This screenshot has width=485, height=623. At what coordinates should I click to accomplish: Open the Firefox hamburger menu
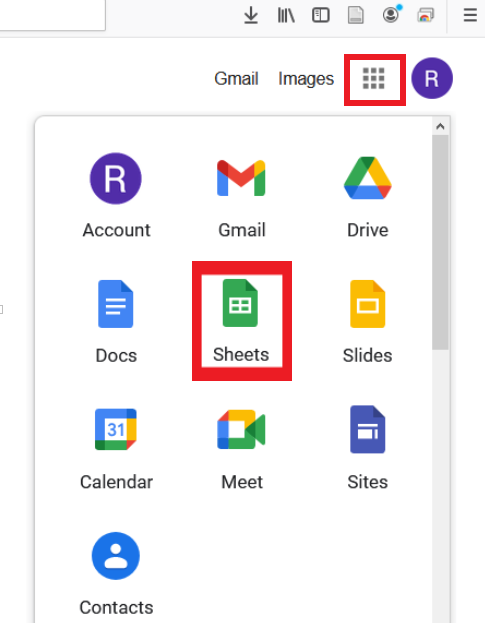(x=470, y=15)
